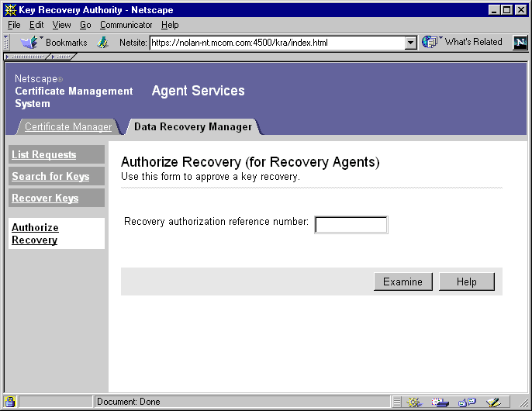
Task: Click the Netscape icon in the title bar
Action: tap(11, 10)
